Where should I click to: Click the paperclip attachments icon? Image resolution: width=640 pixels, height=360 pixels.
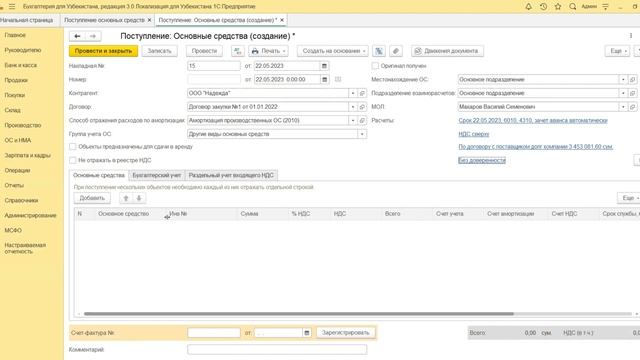(396, 51)
